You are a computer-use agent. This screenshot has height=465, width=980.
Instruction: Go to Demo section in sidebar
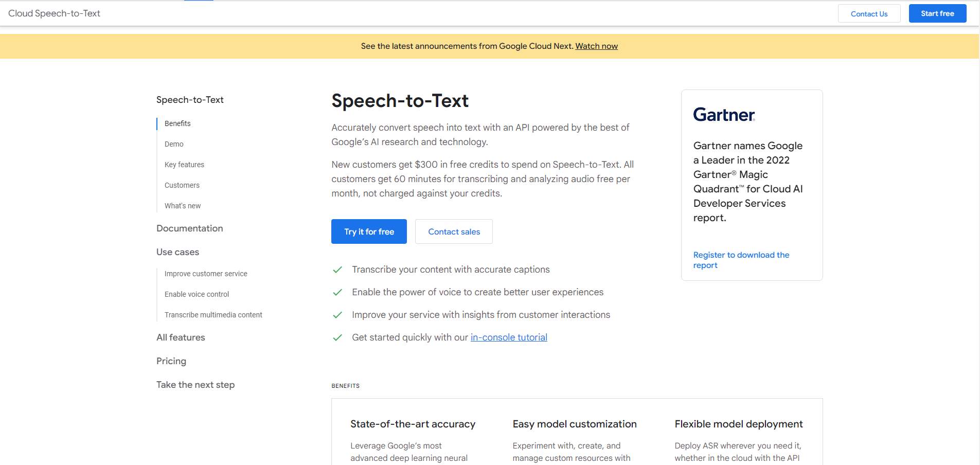[x=174, y=144]
